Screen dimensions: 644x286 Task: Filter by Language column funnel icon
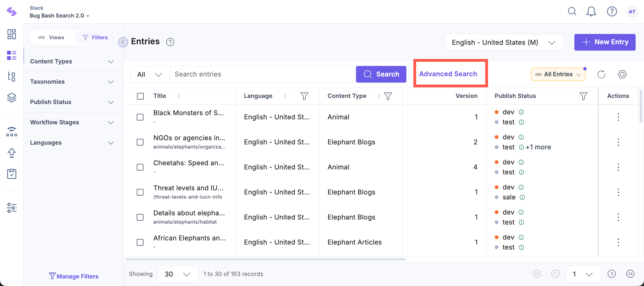click(304, 96)
